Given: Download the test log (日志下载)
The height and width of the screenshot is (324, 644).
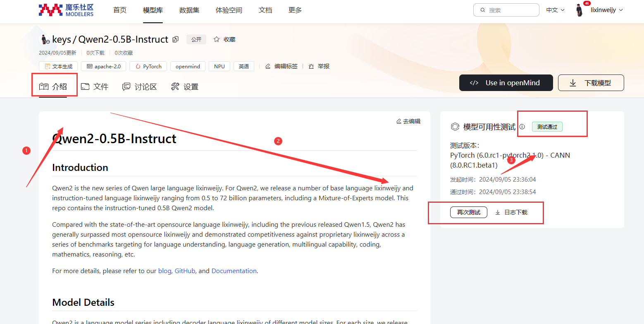Looking at the screenshot, I should pyautogui.click(x=511, y=212).
